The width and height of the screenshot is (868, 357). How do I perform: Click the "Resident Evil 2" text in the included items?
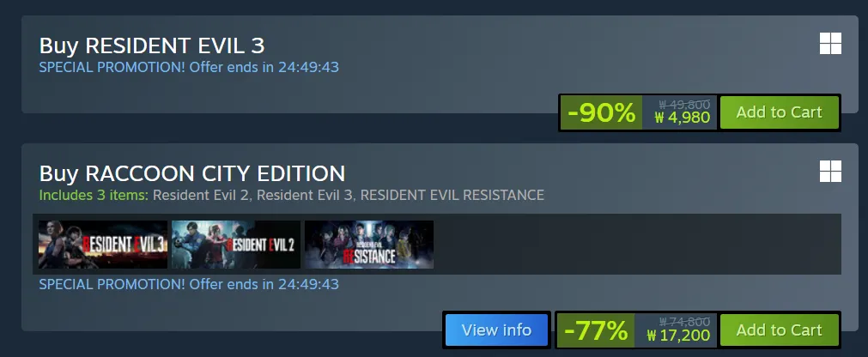coord(203,195)
